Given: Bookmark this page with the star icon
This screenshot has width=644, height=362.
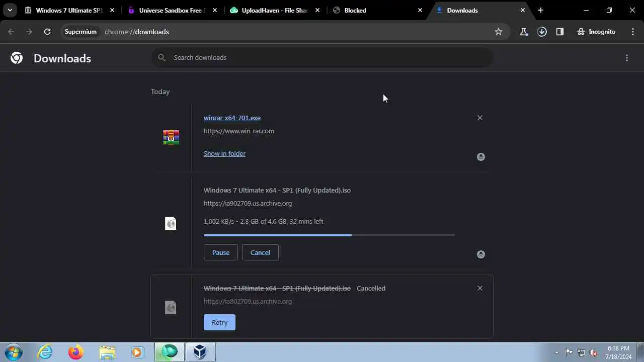Looking at the screenshot, I should pos(499,32).
